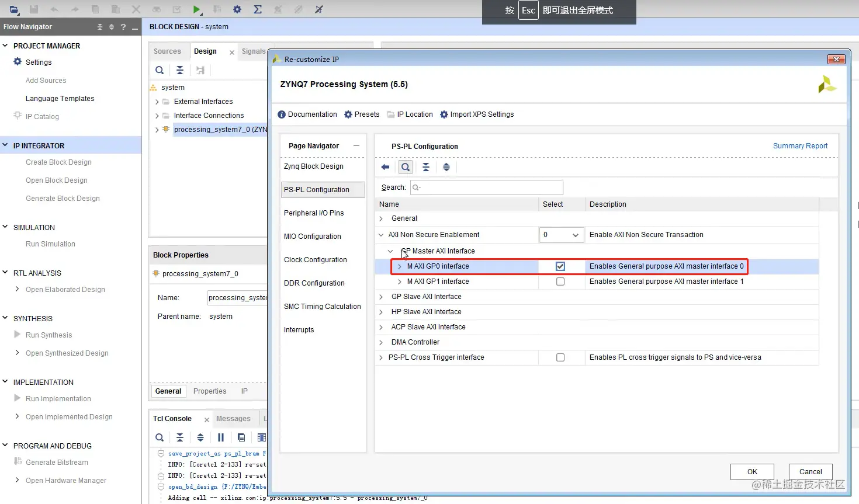Expand the HP Slave AXI Interface row

pos(381,312)
